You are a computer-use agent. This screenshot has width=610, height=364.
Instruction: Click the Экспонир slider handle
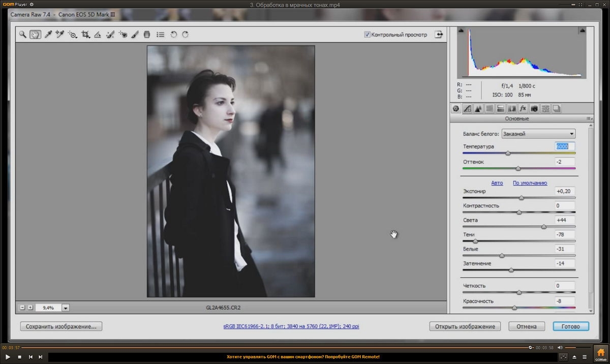click(521, 198)
